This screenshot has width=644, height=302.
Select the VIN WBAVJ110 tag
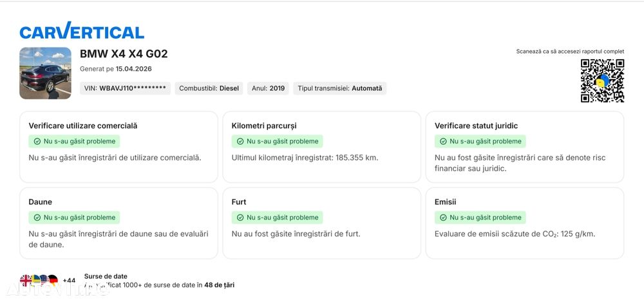125,88
